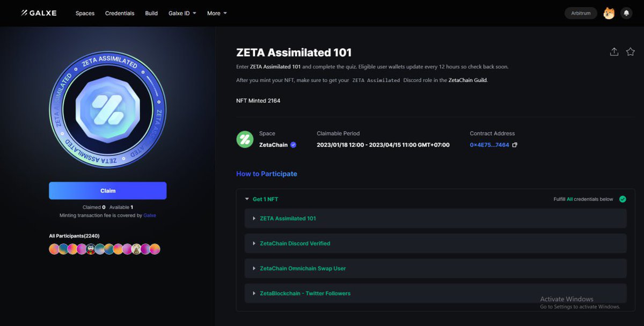The height and width of the screenshot is (326, 644).
Task: Expand the ZetaChain Discord Verified credential
Action: [254, 243]
